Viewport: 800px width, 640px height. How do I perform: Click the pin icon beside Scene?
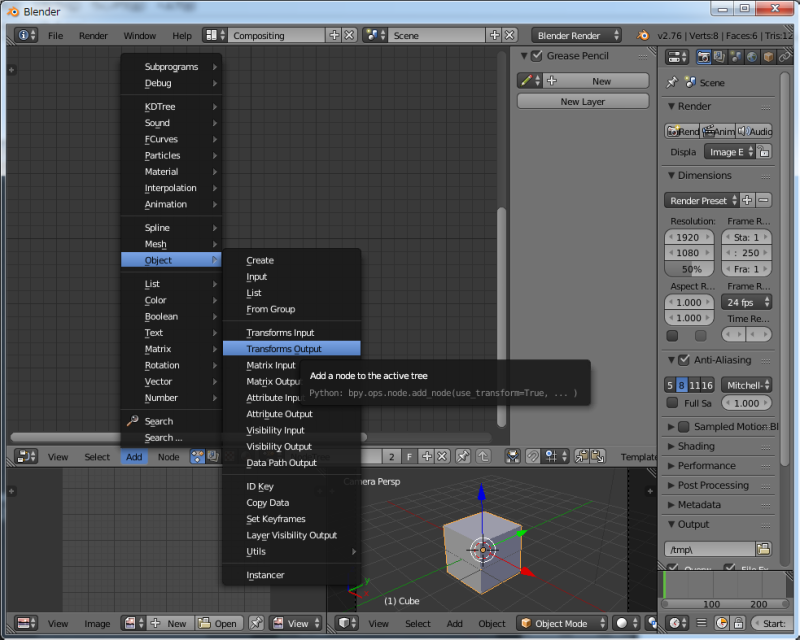pos(672,82)
